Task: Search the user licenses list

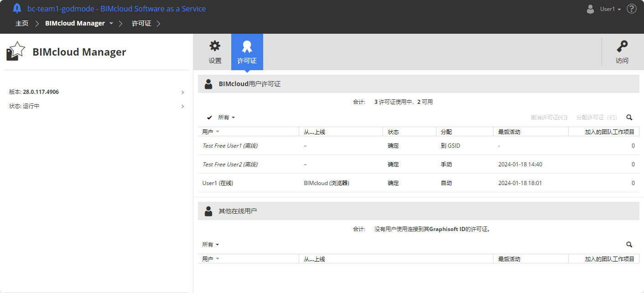Action: tap(629, 118)
